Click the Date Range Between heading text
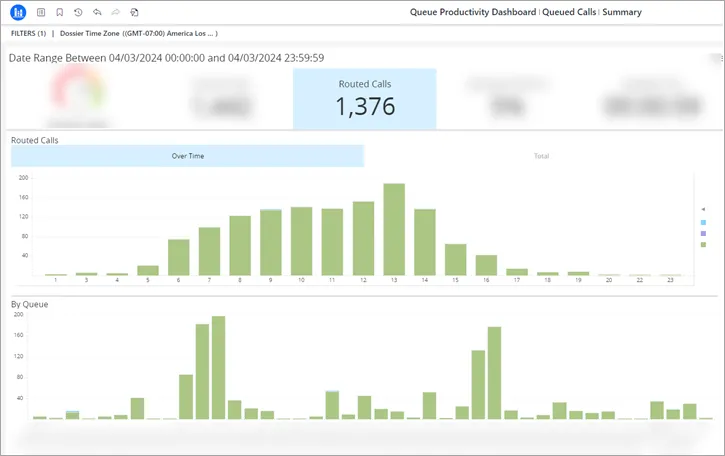Image resolution: width=725 pixels, height=456 pixels. 166,58
